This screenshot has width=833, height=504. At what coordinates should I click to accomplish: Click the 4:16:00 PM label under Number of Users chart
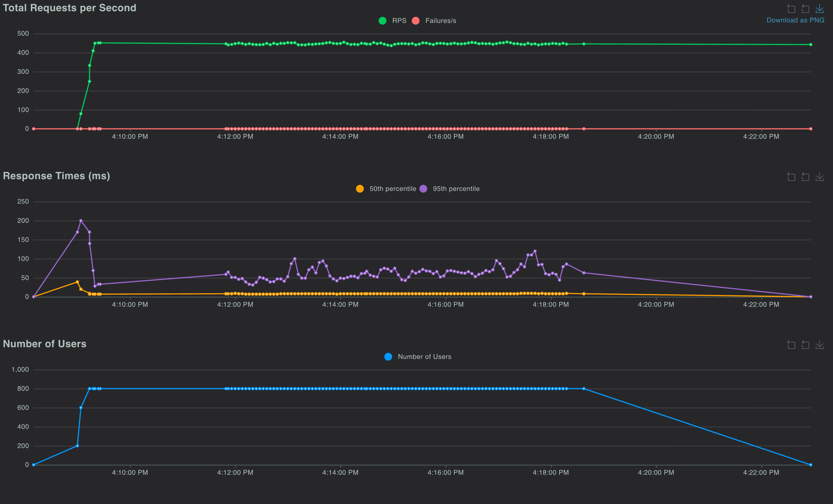[x=446, y=472]
